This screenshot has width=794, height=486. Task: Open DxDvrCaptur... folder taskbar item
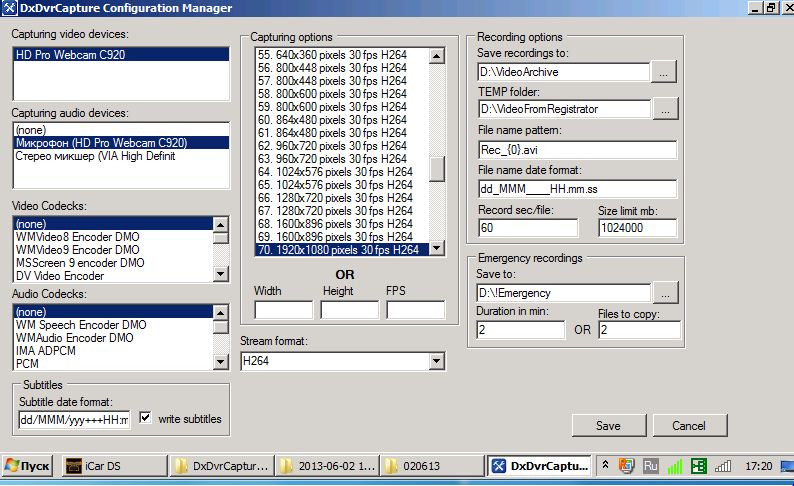(x=221, y=466)
